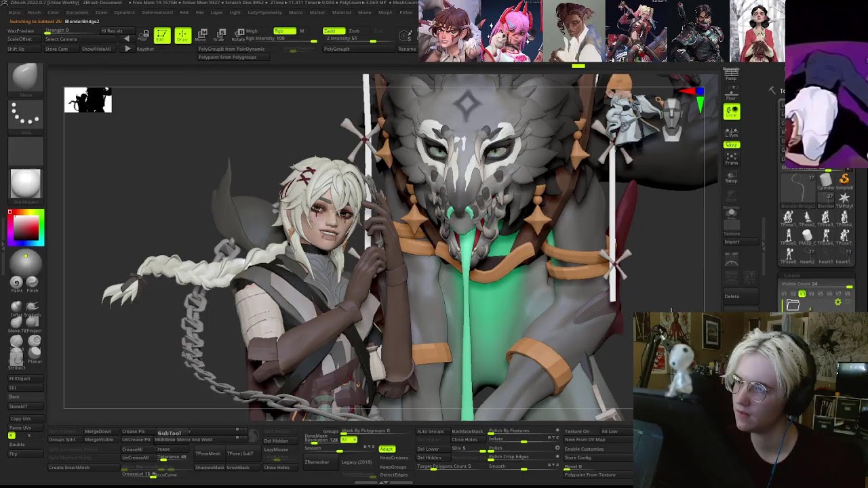Open the Material menu

(342, 12)
